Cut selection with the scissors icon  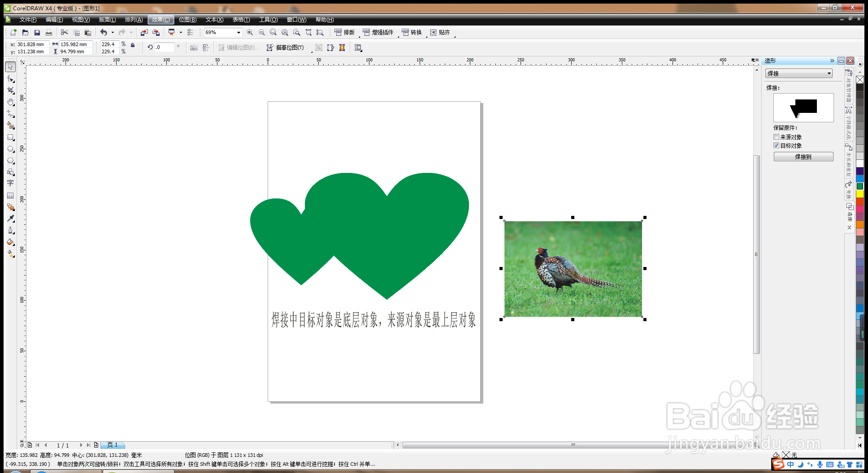[x=65, y=32]
